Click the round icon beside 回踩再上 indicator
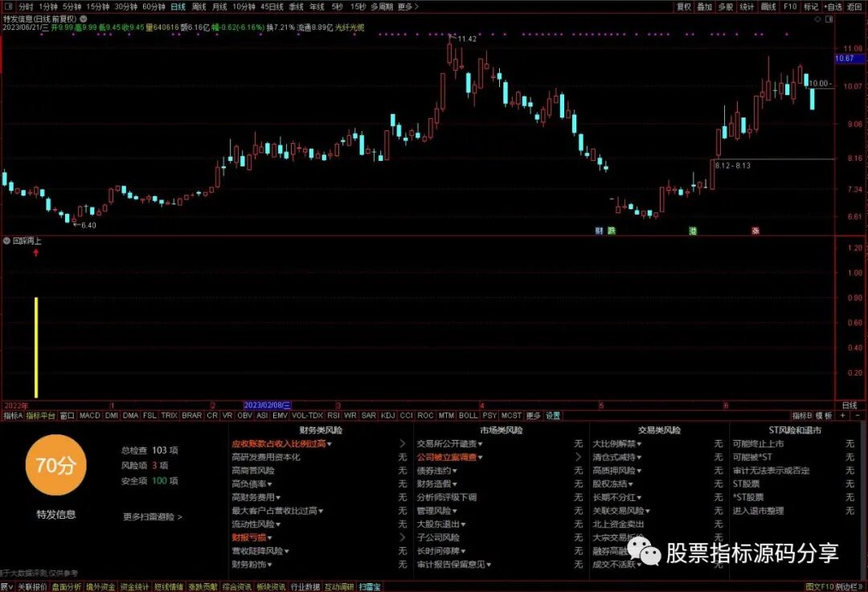The image size is (868, 592). point(6,240)
